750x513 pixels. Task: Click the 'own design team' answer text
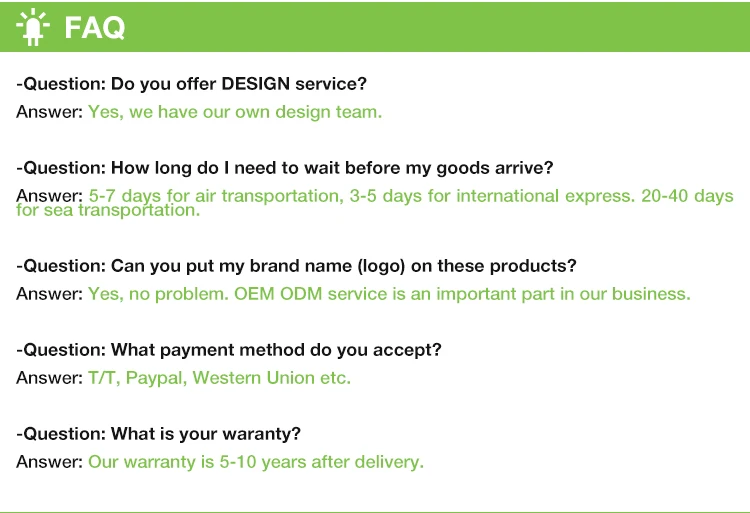[235, 112]
